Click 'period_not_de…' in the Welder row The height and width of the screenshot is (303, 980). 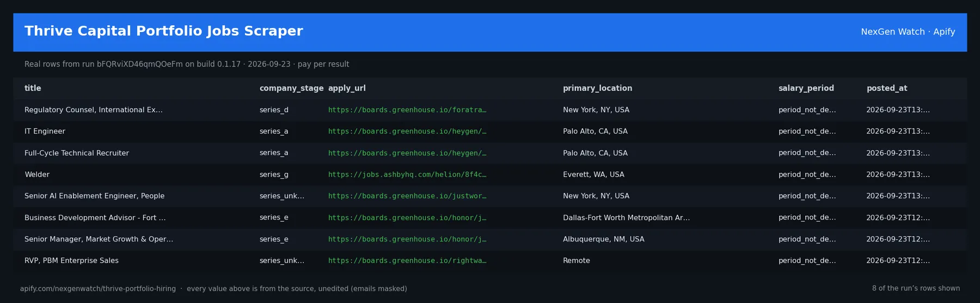[x=807, y=174]
